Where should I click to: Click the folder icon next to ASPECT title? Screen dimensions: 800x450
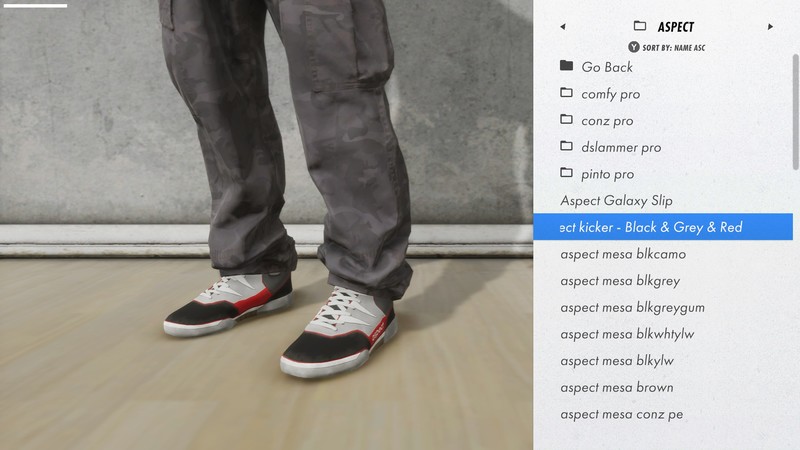(640, 27)
